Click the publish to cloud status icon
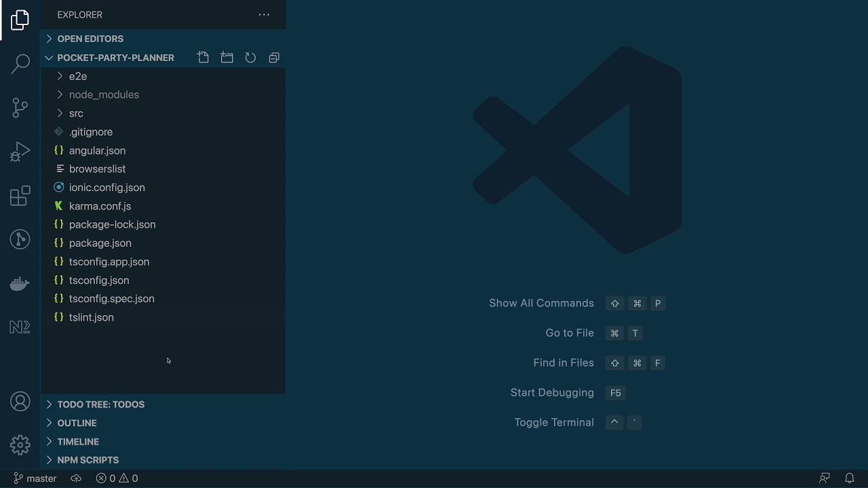Image resolution: width=868 pixels, height=488 pixels. (76, 478)
